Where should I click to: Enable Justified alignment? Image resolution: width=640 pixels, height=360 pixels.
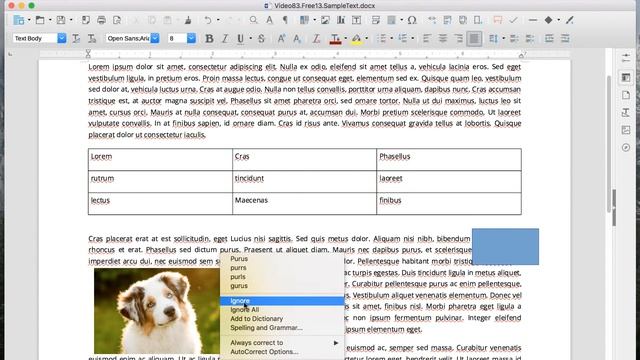[x=474, y=38]
